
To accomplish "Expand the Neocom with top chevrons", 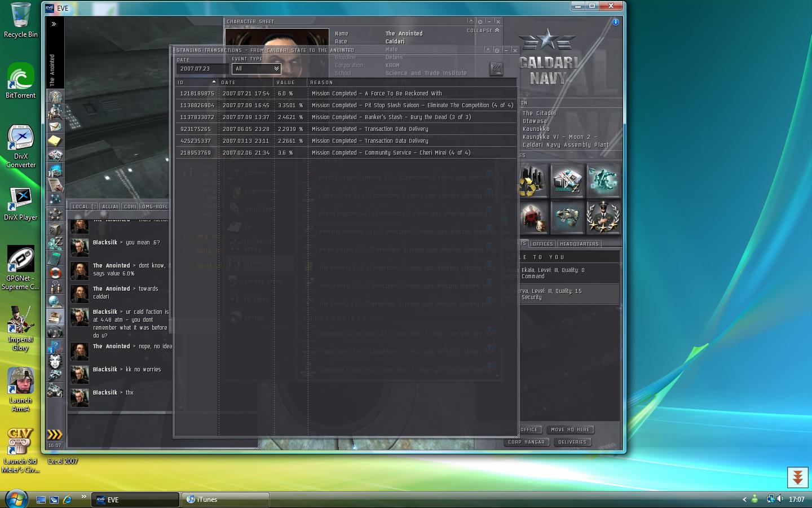I will click(x=54, y=24).
